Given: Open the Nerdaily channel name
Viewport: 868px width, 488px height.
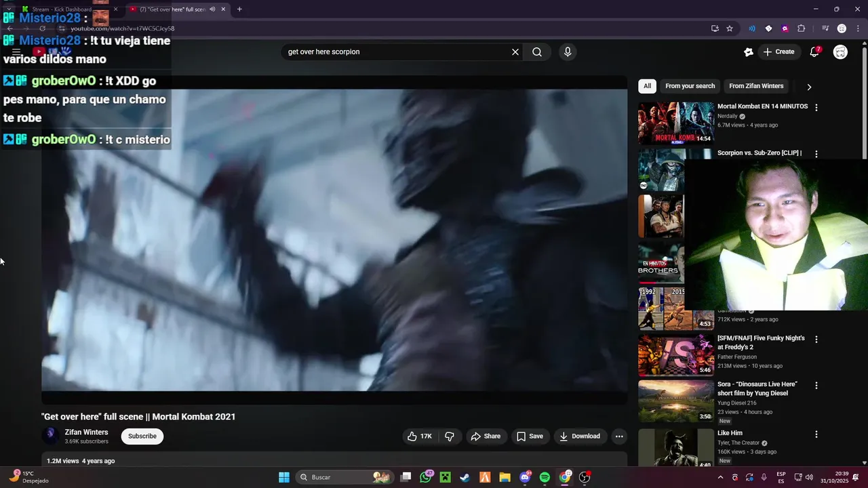Looking at the screenshot, I should click(728, 116).
